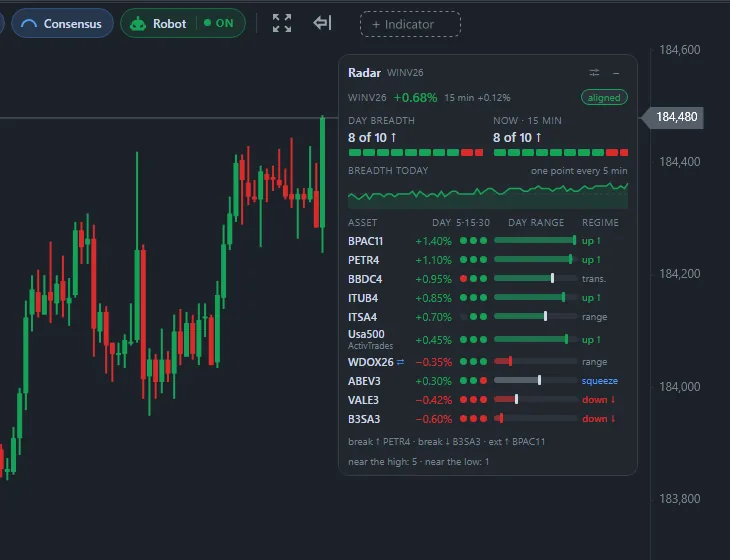Image resolution: width=730 pixels, height=560 pixels.
Task: Select the ITUB4 asset row
Action: pyautogui.click(x=487, y=298)
